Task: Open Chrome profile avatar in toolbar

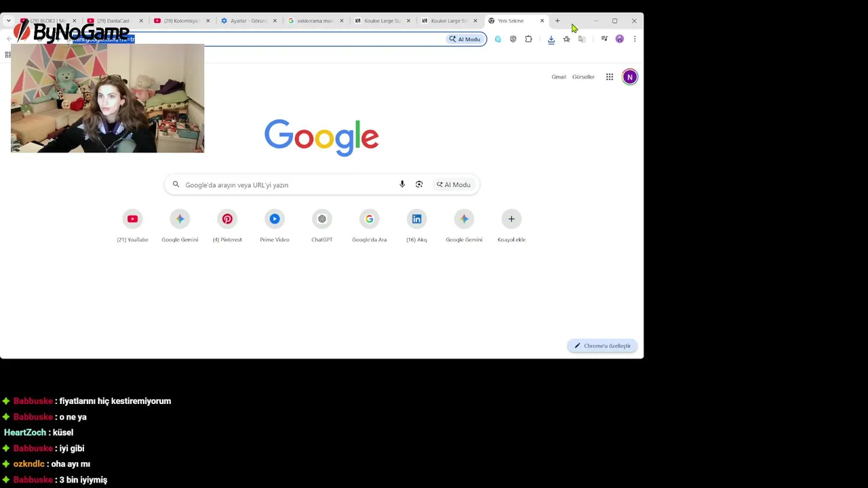Action: tap(620, 39)
